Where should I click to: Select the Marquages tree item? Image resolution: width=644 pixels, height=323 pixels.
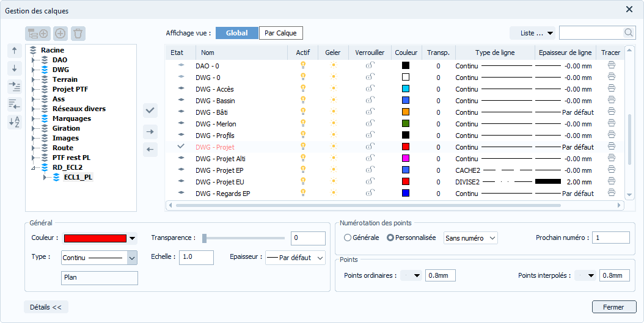72,118
